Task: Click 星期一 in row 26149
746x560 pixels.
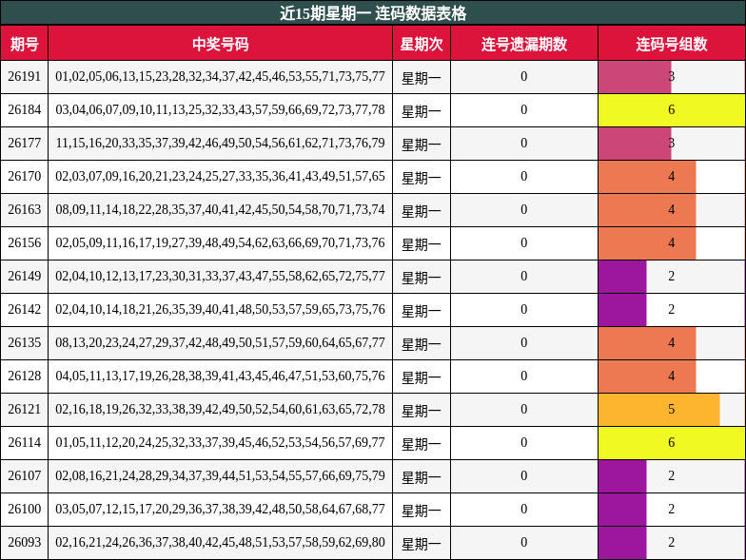Action: (x=422, y=278)
